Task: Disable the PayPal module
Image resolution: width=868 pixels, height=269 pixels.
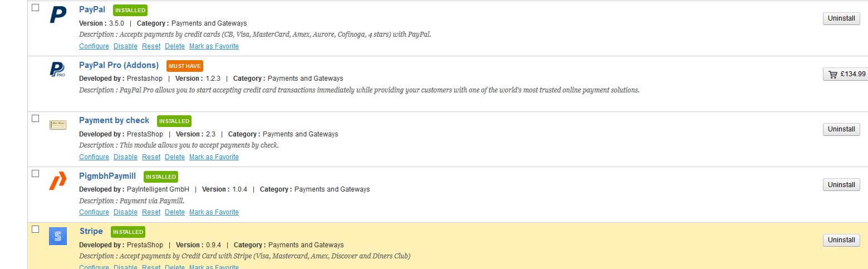Action: pos(125,46)
